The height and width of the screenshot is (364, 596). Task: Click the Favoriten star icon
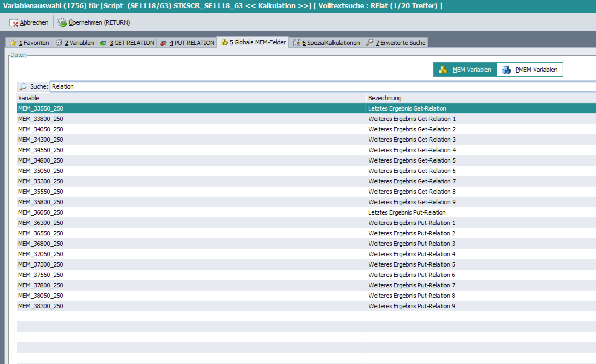(13, 43)
